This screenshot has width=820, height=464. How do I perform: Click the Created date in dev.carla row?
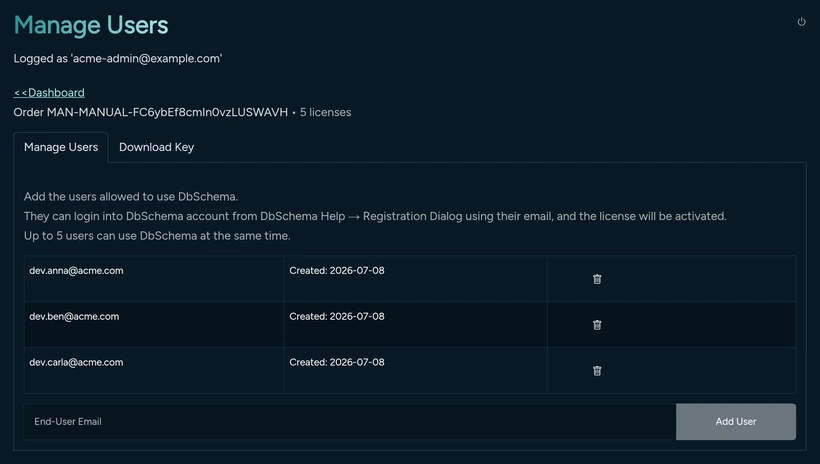(337, 362)
